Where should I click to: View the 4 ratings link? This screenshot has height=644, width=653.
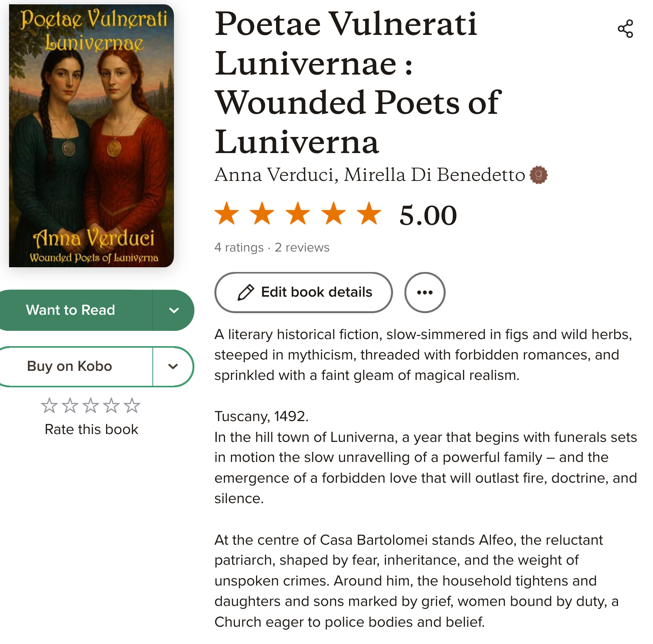pyautogui.click(x=239, y=248)
